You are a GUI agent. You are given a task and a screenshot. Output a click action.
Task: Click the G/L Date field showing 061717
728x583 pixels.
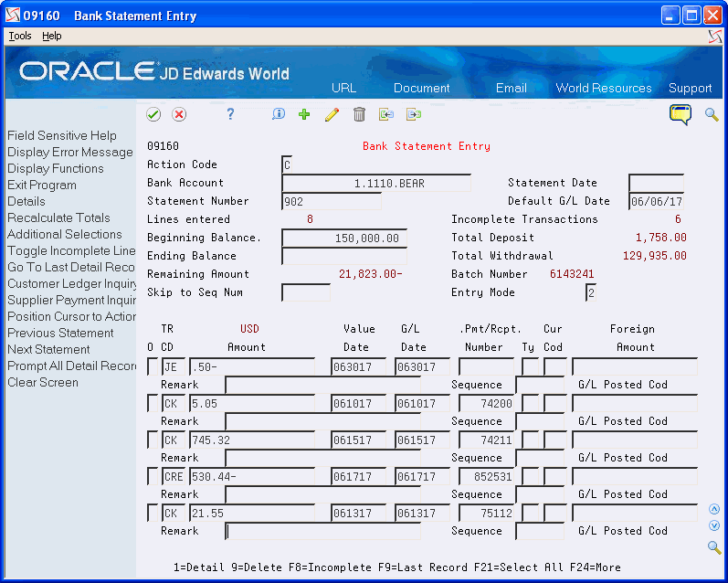pos(422,476)
